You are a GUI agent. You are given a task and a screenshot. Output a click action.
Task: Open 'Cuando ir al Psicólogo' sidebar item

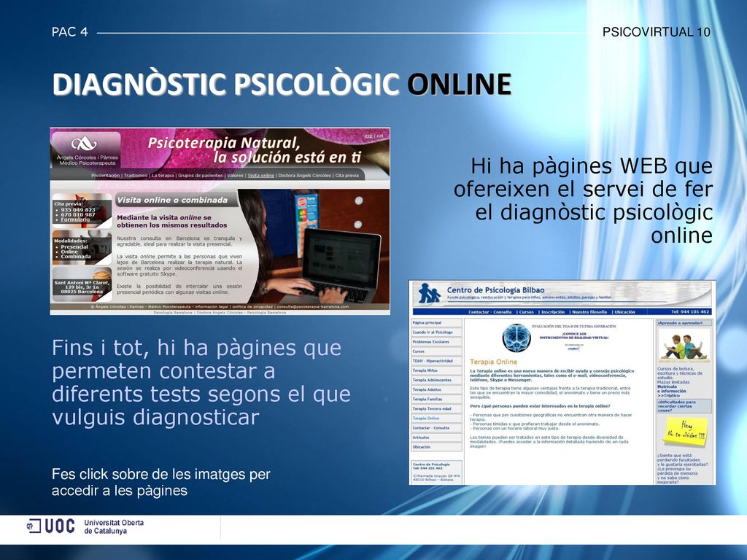point(436,332)
